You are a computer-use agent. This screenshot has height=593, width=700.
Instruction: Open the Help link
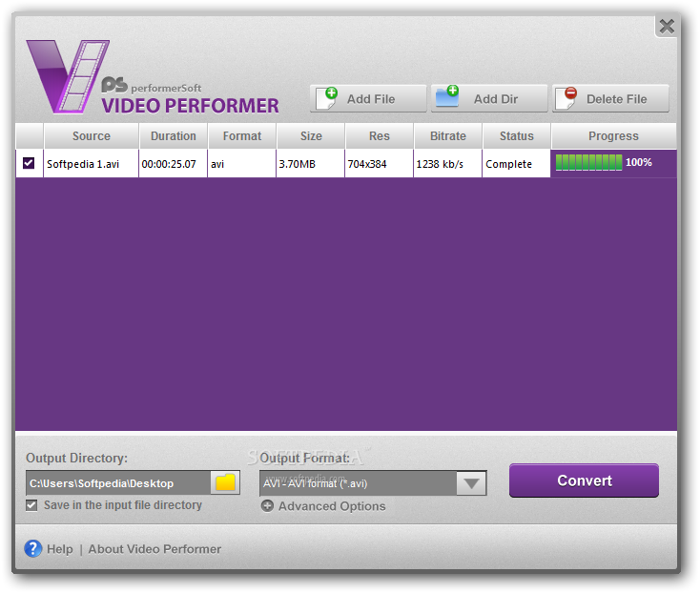60,549
